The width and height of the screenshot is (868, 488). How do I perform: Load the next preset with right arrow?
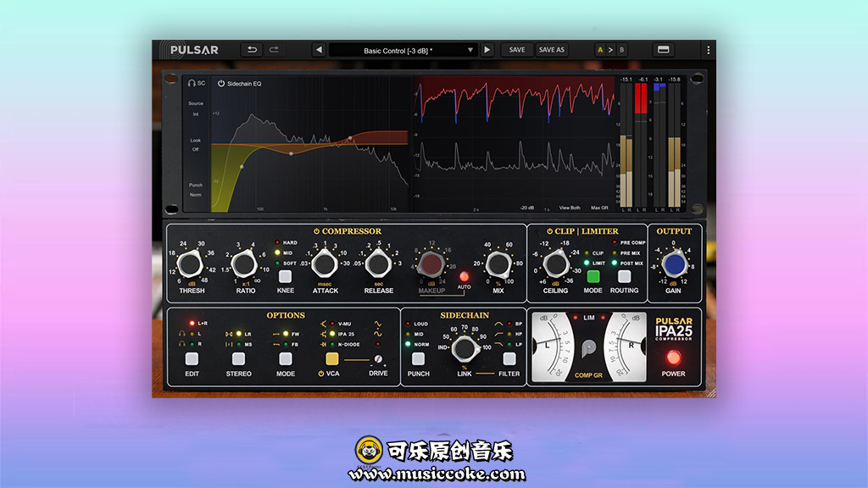487,50
